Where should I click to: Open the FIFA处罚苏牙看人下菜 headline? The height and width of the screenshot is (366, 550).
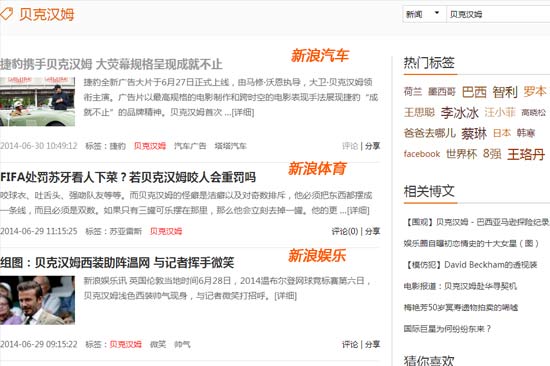[128, 177]
